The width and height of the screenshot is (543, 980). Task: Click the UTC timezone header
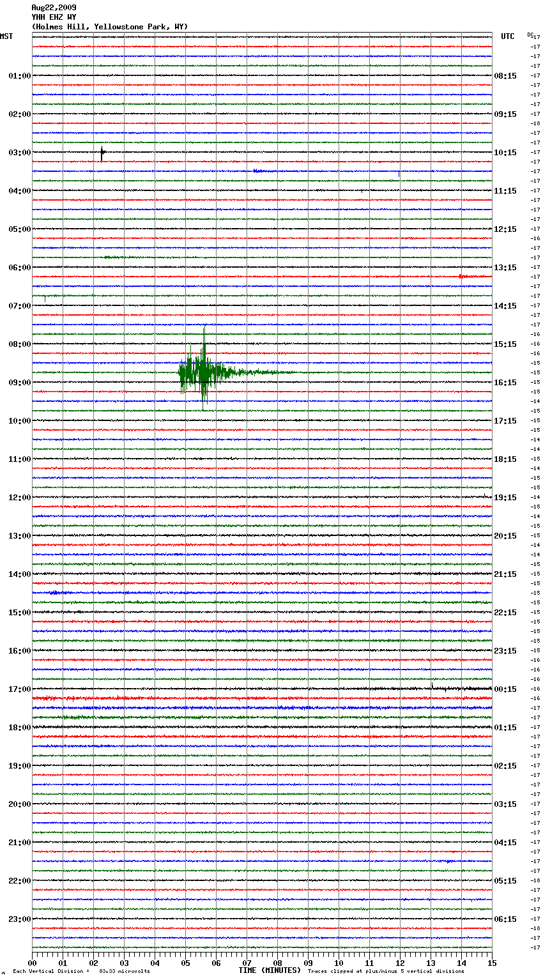click(x=508, y=36)
